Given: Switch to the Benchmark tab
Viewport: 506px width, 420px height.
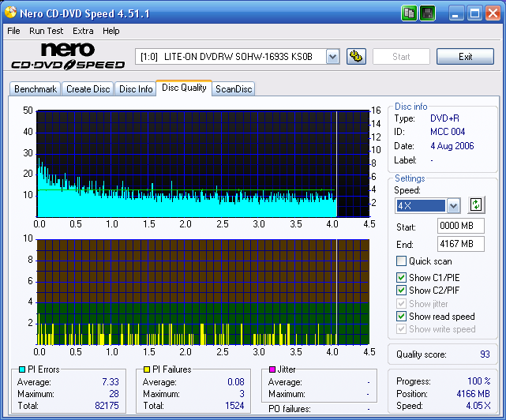Looking at the screenshot, I should 36,88.
